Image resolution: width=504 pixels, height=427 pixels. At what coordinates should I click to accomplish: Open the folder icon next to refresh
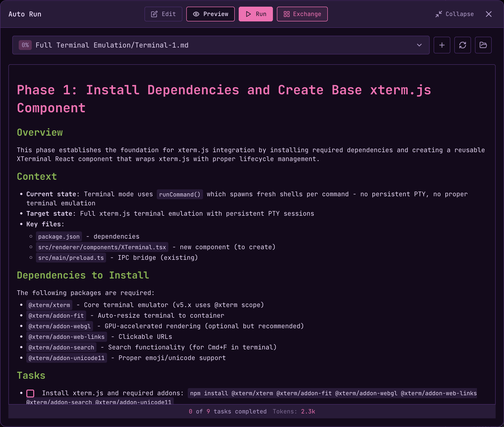click(483, 45)
